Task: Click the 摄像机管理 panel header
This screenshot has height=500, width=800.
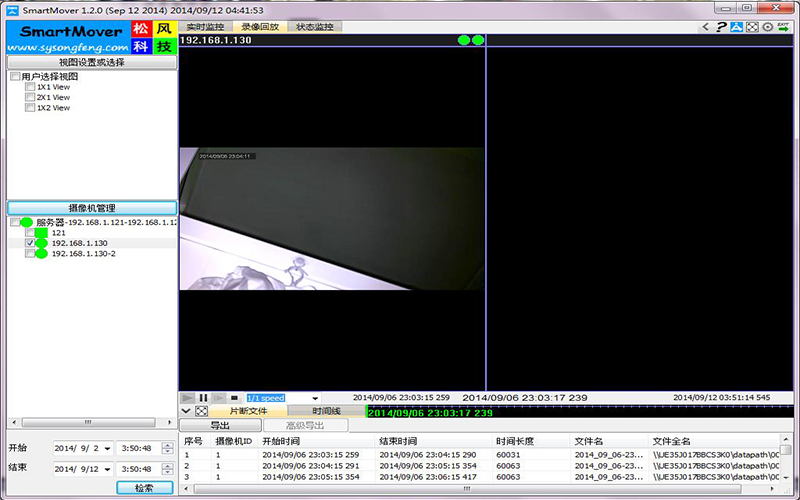Action: (92, 208)
